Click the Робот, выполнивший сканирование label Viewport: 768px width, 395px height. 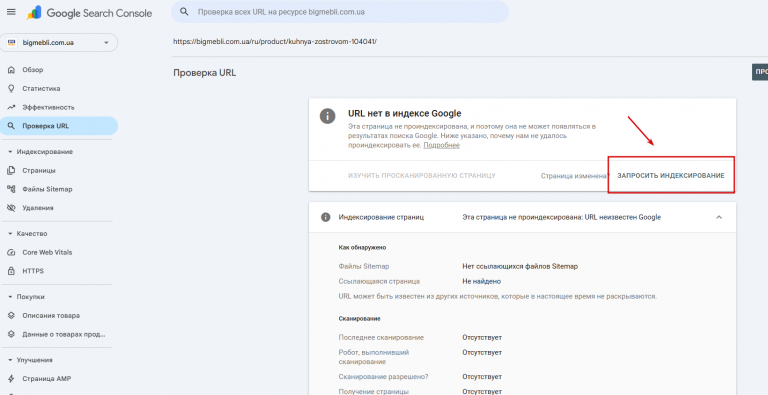click(x=374, y=357)
